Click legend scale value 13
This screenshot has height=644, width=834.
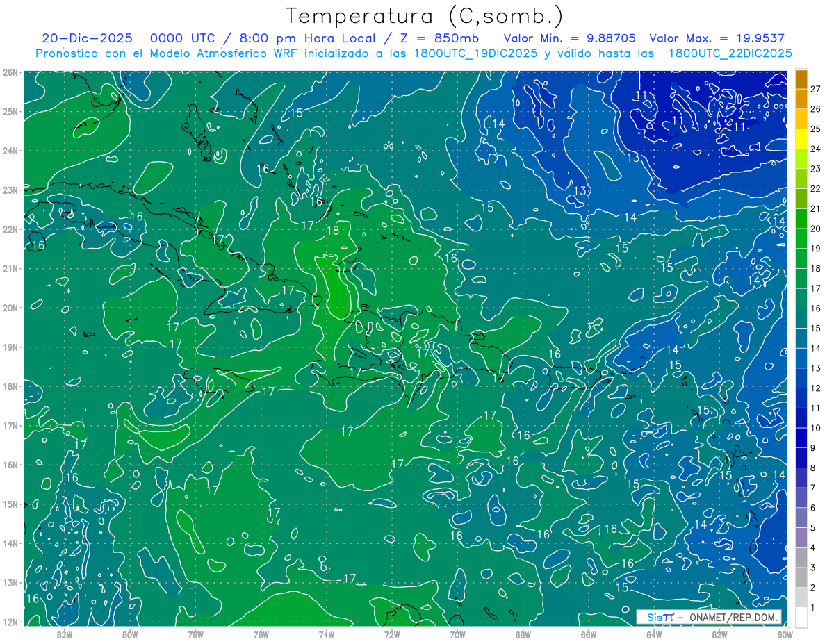pyautogui.click(x=816, y=368)
